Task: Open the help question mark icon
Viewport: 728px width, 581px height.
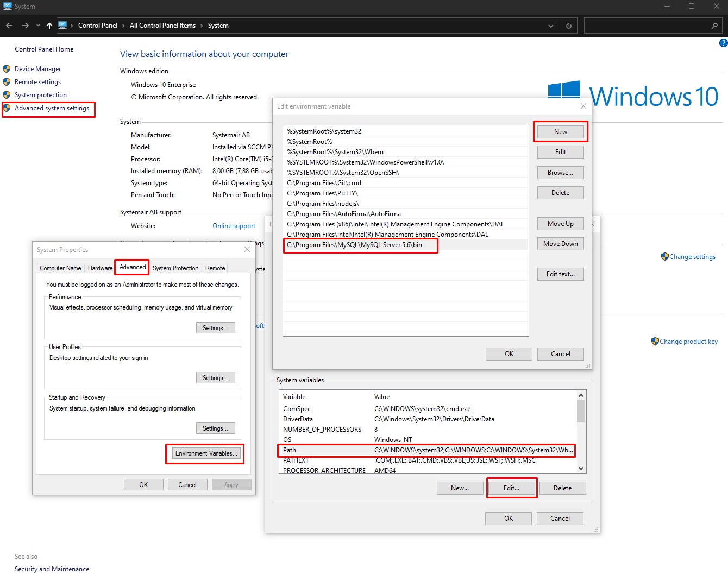Action: pos(723,43)
